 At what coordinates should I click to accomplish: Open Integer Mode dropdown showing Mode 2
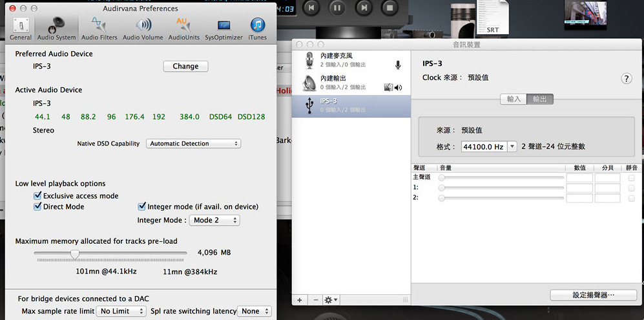click(214, 220)
